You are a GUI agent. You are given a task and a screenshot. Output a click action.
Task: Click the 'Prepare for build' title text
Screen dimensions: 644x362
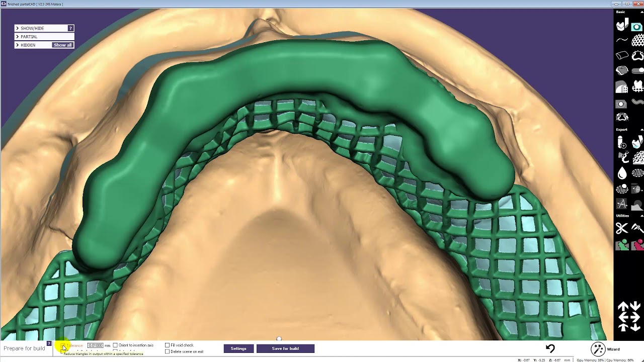coord(24,348)
